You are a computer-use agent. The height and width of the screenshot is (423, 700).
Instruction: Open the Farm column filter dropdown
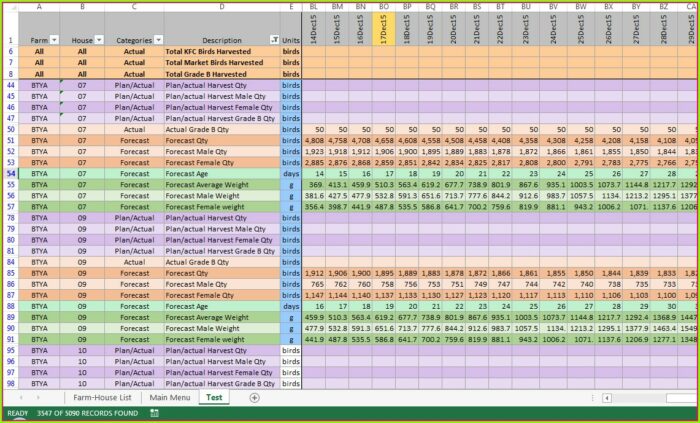[54, 40]
